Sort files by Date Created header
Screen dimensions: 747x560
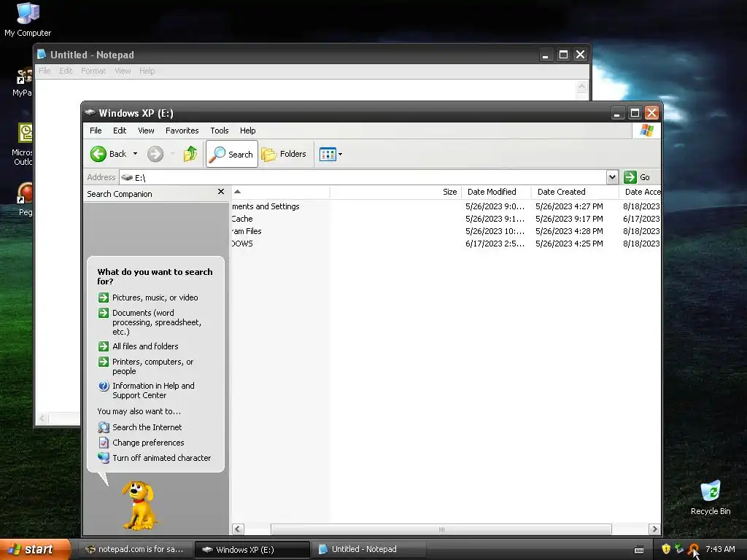pos(575,192)
